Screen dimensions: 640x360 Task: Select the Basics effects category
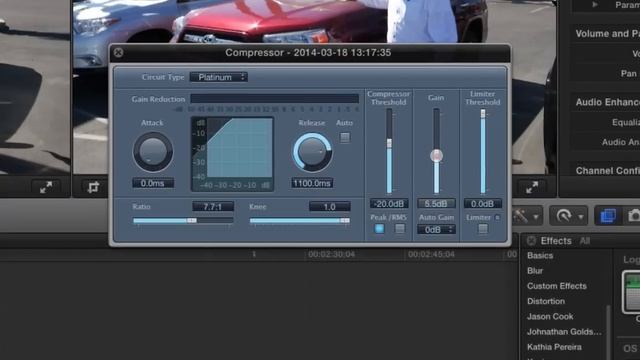540,256
